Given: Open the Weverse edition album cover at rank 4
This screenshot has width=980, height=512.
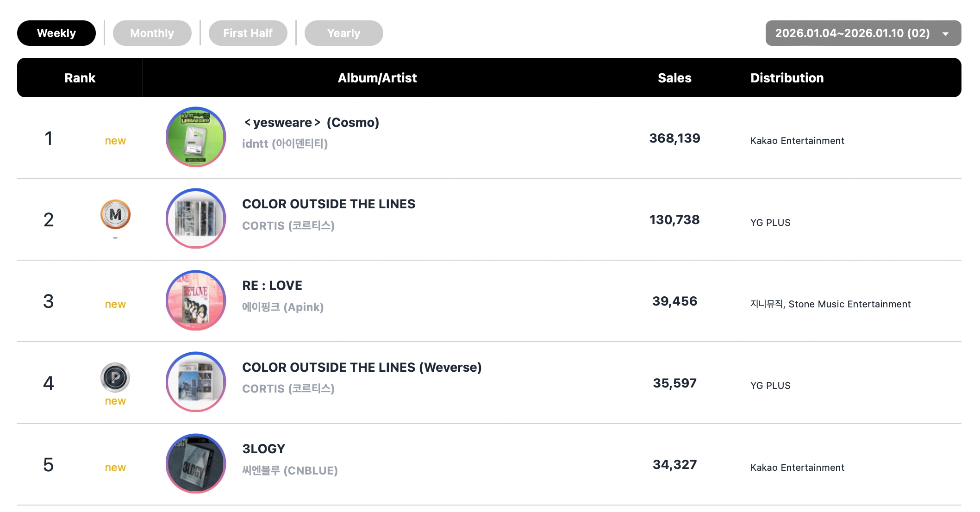Looking at the screenshot, I should [196, 382].
